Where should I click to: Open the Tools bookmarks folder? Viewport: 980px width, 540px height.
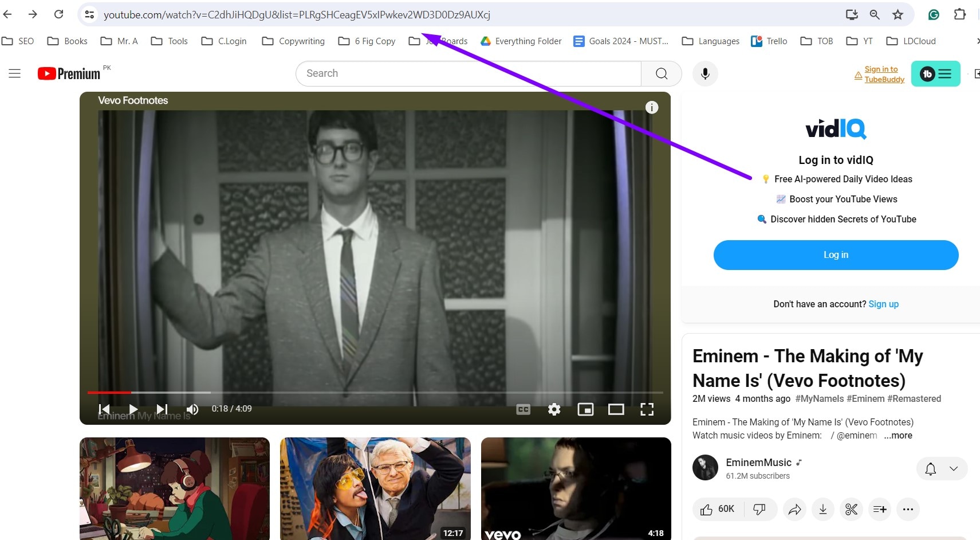coord(170,41)
